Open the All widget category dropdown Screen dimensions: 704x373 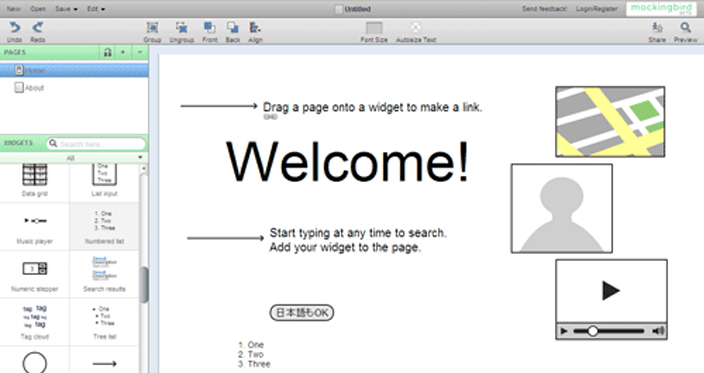(x=74, y=158)
